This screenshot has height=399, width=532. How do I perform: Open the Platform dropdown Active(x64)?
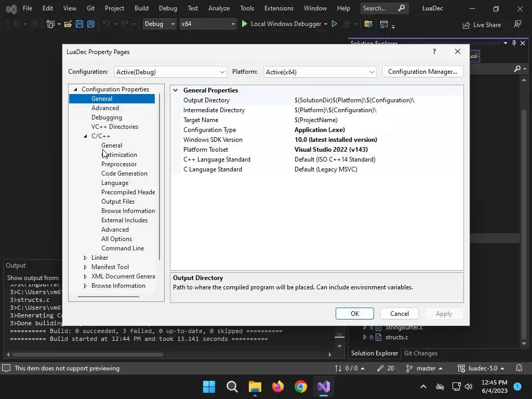pyautogui.click(x=320, y=72)
